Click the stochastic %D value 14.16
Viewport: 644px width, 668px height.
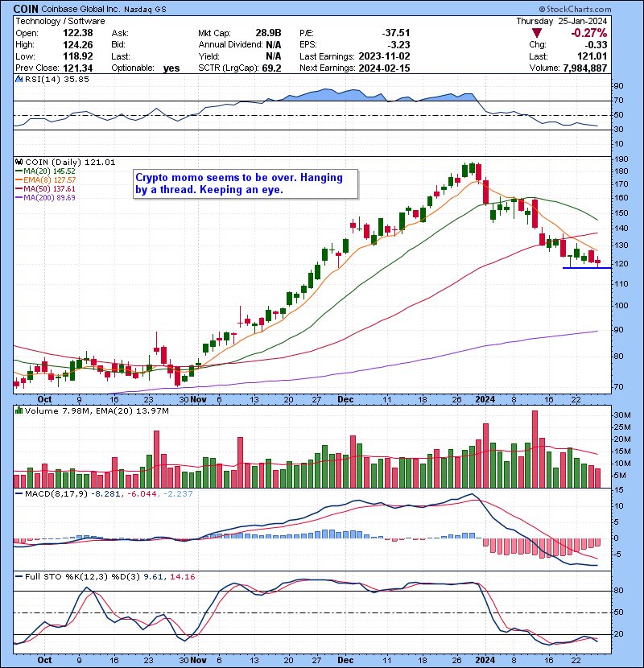[x=183, y=577]
